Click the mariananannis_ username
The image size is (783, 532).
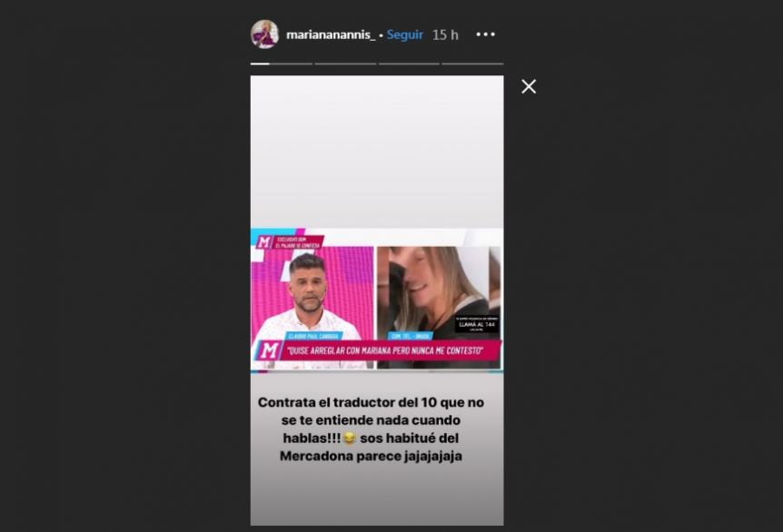click(x=330, y=34)
